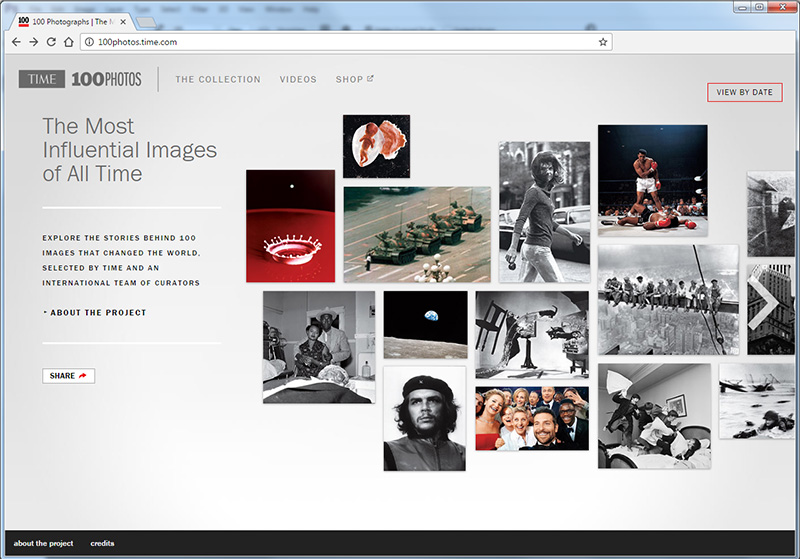This screenshot has height=559, width=800.
Task: Open the VIDEOS menu item
Action: (x=298, y=80)
